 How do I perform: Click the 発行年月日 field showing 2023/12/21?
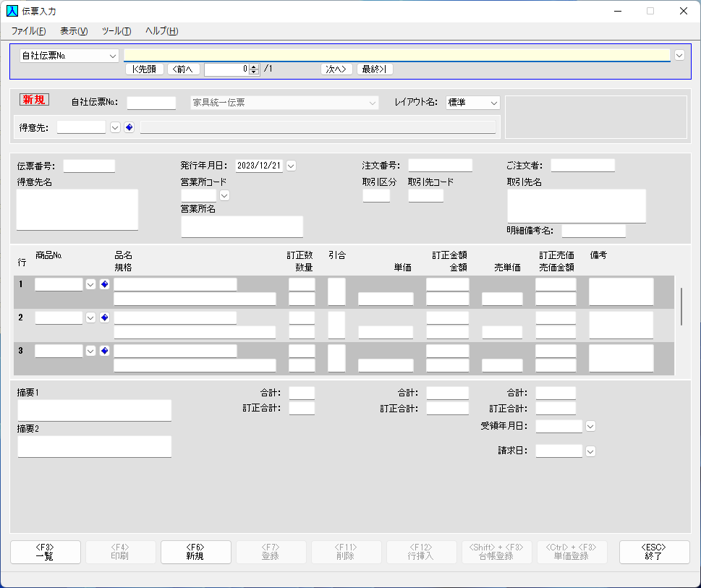coord(259,166)
